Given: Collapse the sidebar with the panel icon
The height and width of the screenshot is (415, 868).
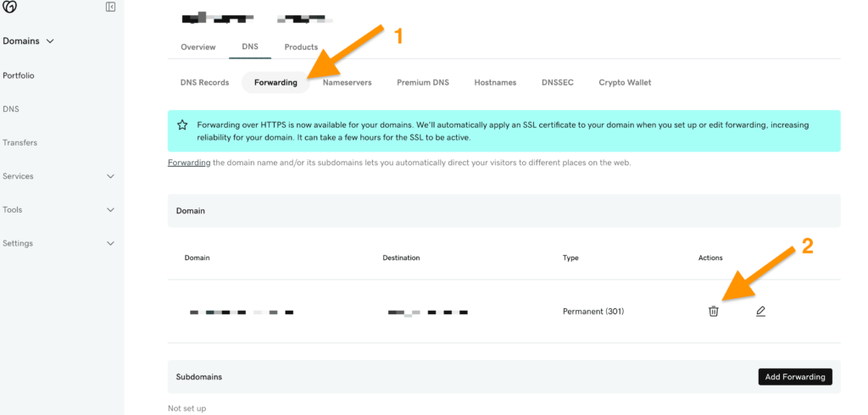Looking at the screenshot, I should [111, 7].
